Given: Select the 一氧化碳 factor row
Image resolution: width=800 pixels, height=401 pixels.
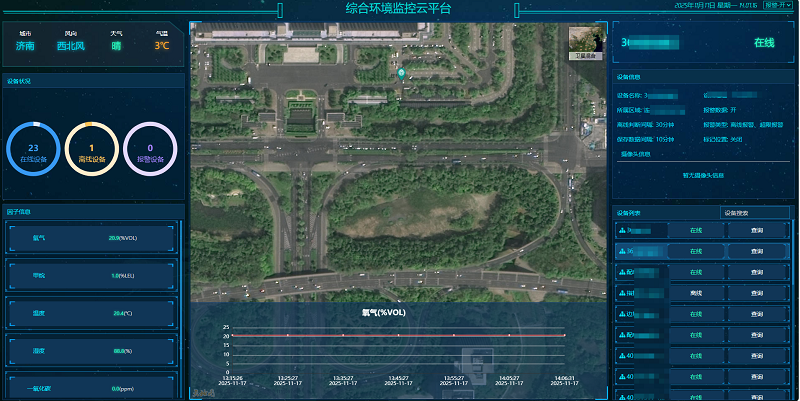Looking at the screenshot, I should pos(92,387).
